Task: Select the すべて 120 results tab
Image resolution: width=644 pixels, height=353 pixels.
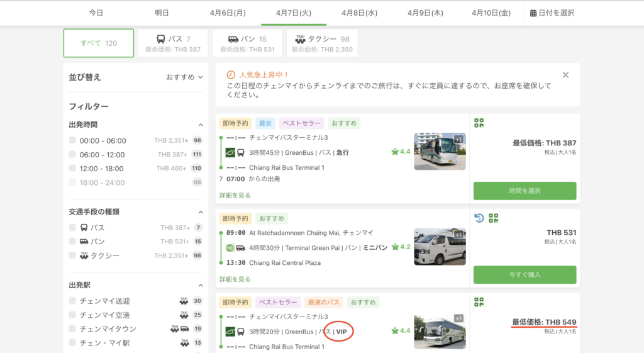Action: tap(99, 43)
